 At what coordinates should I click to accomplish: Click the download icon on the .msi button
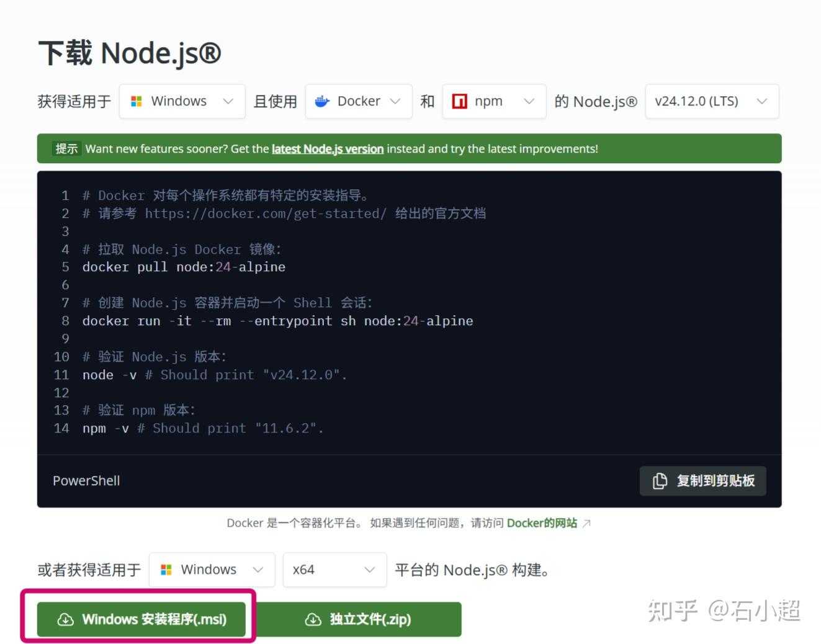(x=64, y=619)
